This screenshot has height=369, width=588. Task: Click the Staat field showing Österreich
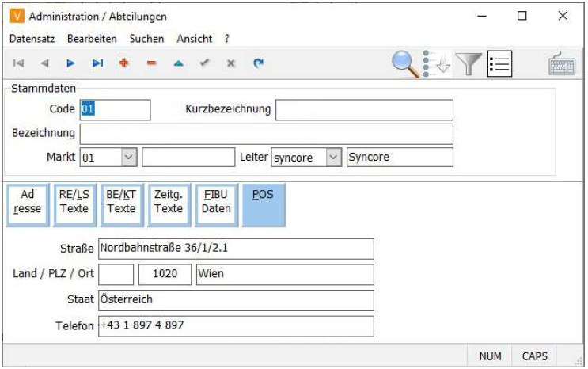tap(236, 300)
